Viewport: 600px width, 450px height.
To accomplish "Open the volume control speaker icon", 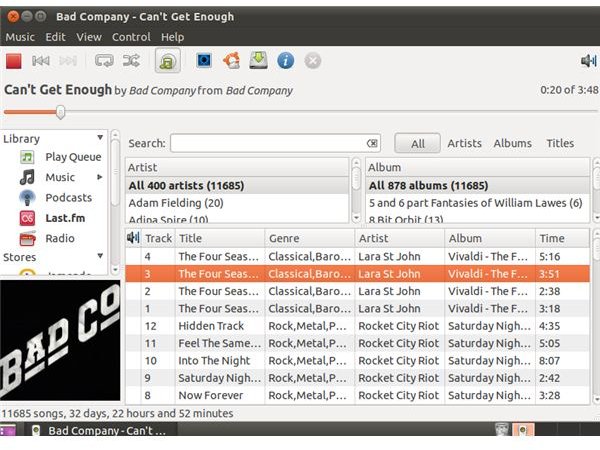I will pyautogui.click(x=589, y=60).
